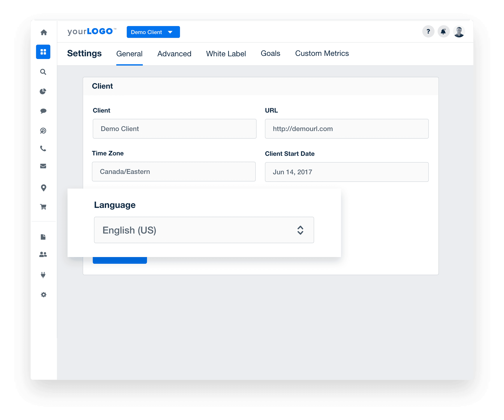This screenshot has width=504, height=420.
Task: Switch to the Advanced tab
Action: pos(174,54)
